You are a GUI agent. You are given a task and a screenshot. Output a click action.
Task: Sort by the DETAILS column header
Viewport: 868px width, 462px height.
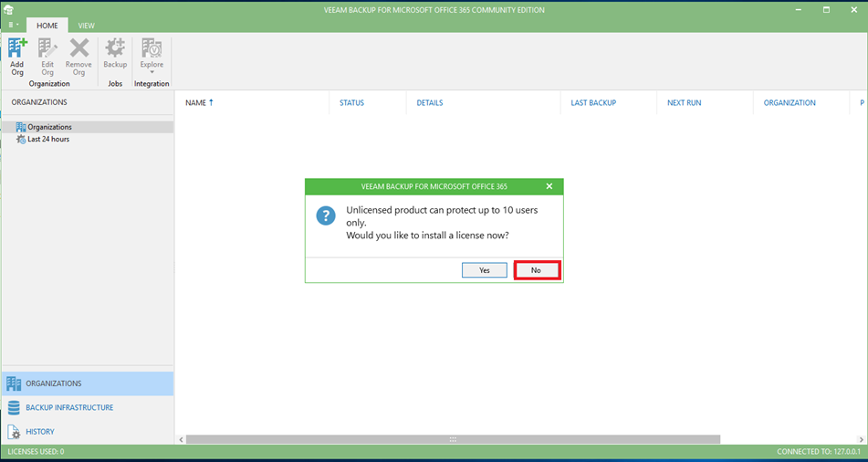tap(430, 102)
